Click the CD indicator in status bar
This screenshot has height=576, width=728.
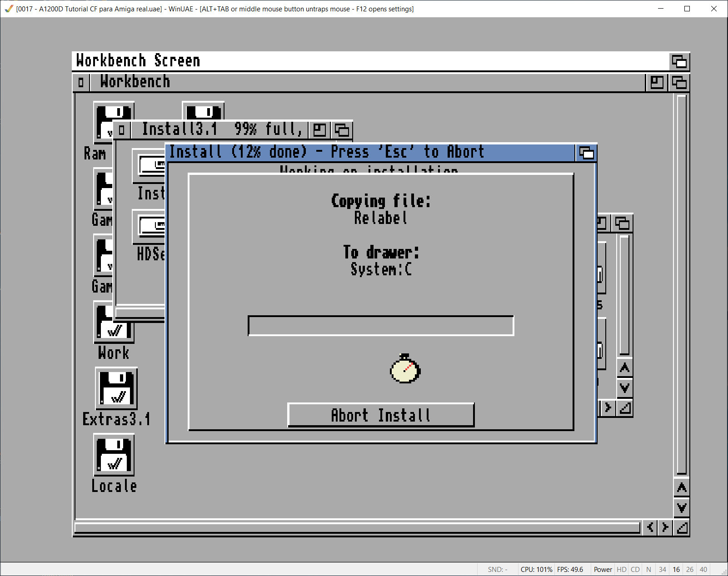click(x=635, y=569)
